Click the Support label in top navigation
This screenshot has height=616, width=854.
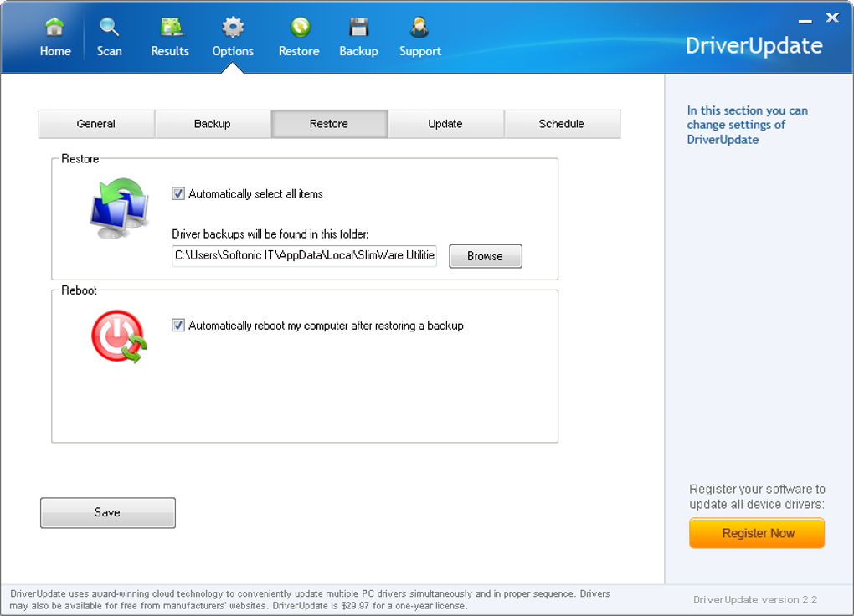coord(420,51)
